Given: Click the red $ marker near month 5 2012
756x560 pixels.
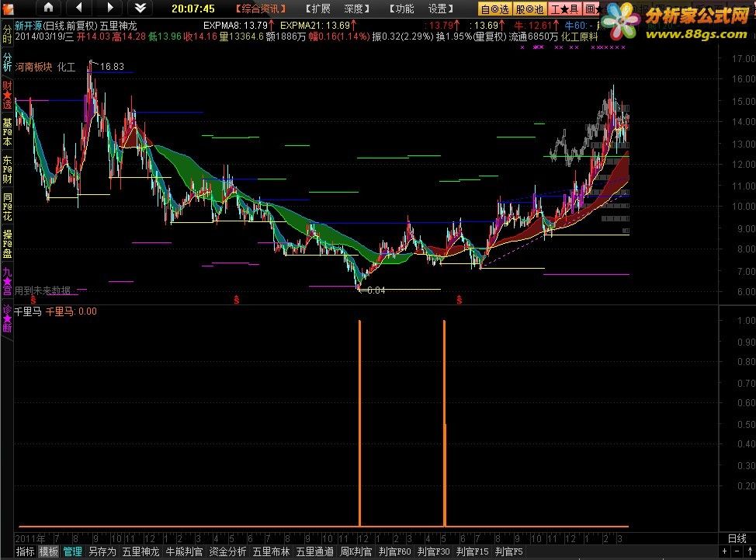Looking at the screenshot, I should point(236,300).
